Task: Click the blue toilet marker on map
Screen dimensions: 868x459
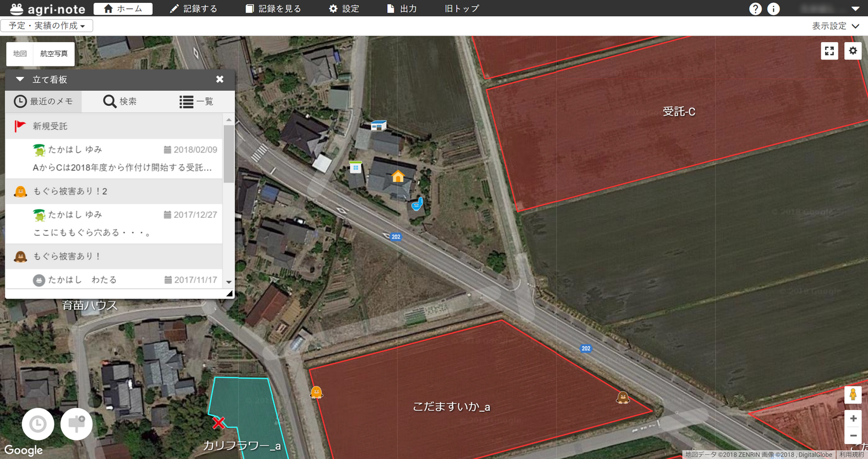Action: pos(417,203)
